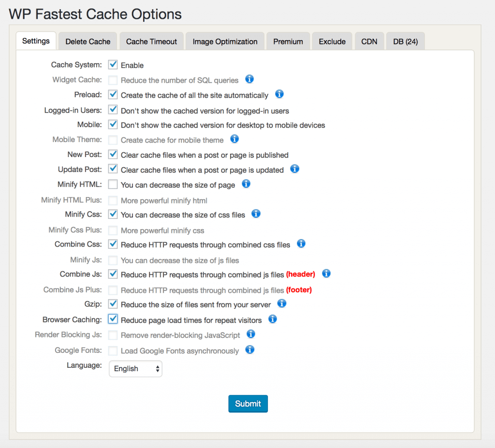The height and width of the screenshot is (448, 495).
Task: Click red (header) text
Action: point(301,275)
